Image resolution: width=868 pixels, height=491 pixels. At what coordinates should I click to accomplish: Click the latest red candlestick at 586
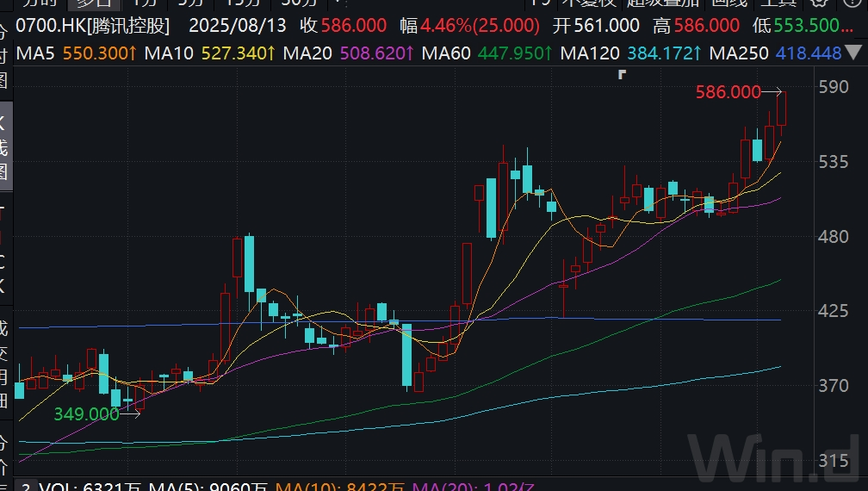click(x=782, y=109)
